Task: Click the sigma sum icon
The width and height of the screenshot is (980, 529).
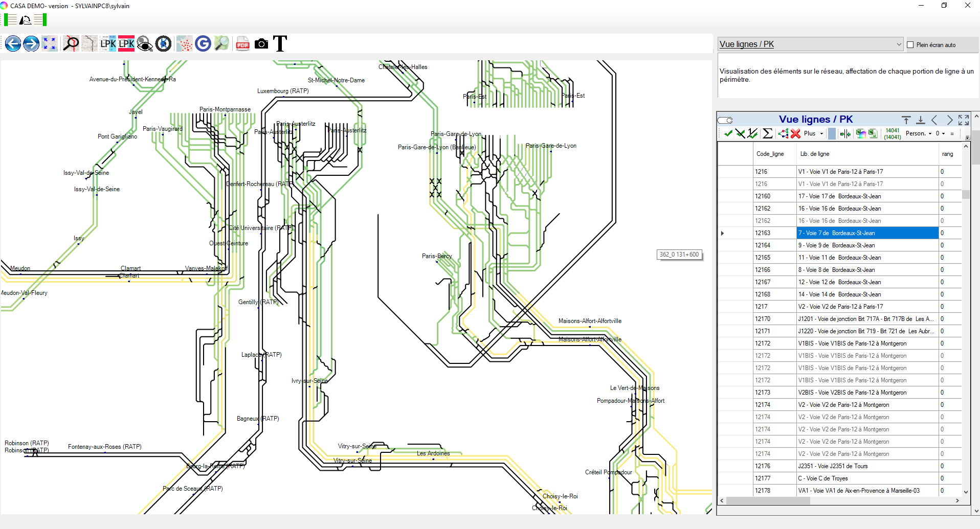Action: (767, 133)
